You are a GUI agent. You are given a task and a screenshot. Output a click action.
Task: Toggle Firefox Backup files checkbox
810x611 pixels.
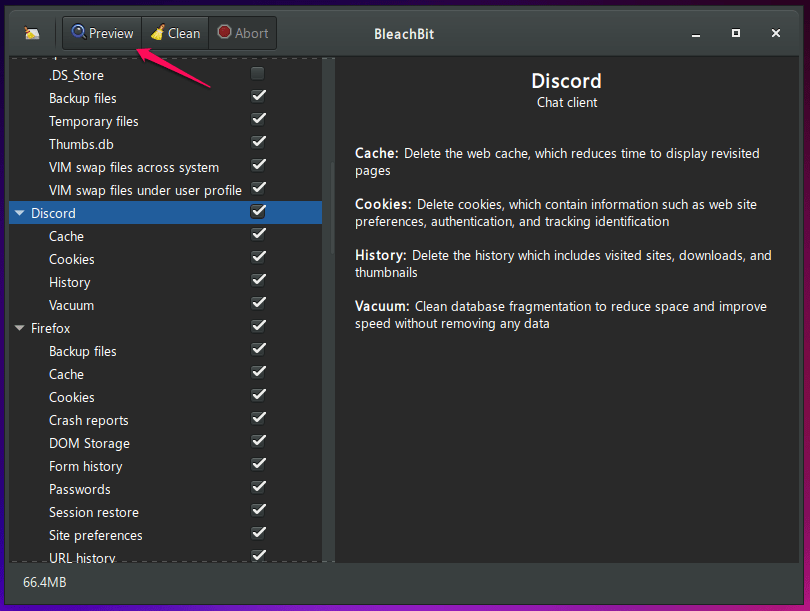(x=258, y=350)
